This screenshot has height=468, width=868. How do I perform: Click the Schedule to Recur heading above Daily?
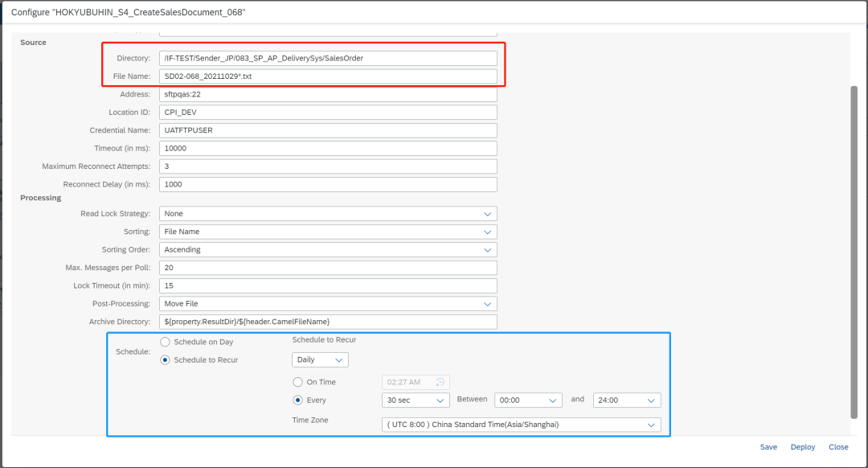click(324, 340)
